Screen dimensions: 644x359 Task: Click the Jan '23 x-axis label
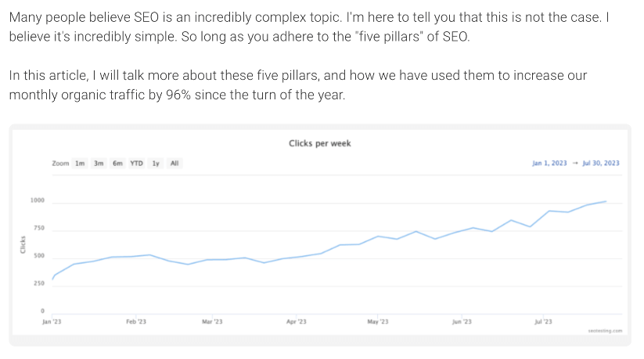coord(52,321)
